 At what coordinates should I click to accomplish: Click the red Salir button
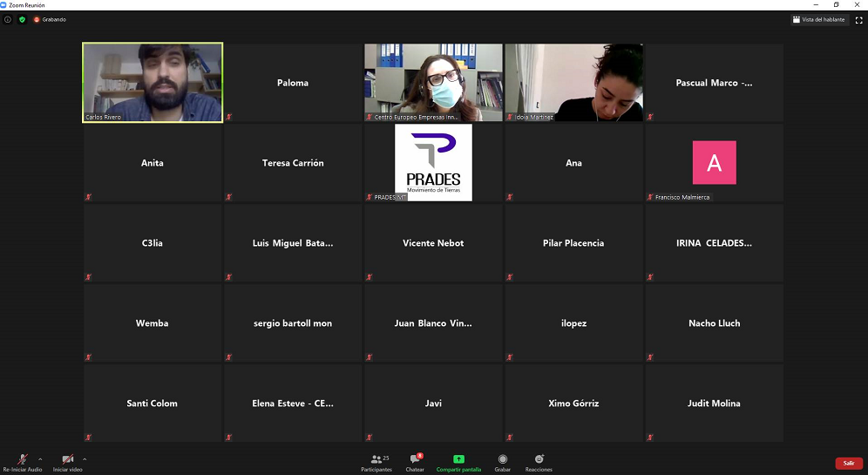tap(848, 463)
